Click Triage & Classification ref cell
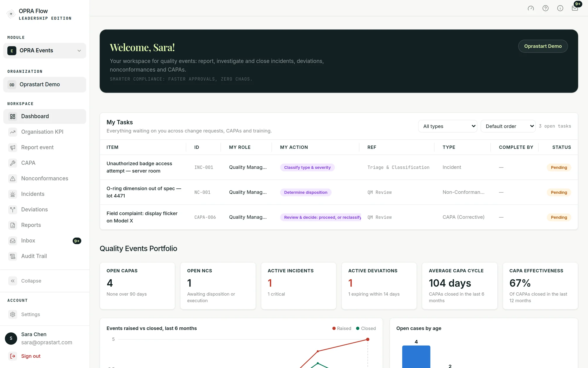 pos(398,168)
